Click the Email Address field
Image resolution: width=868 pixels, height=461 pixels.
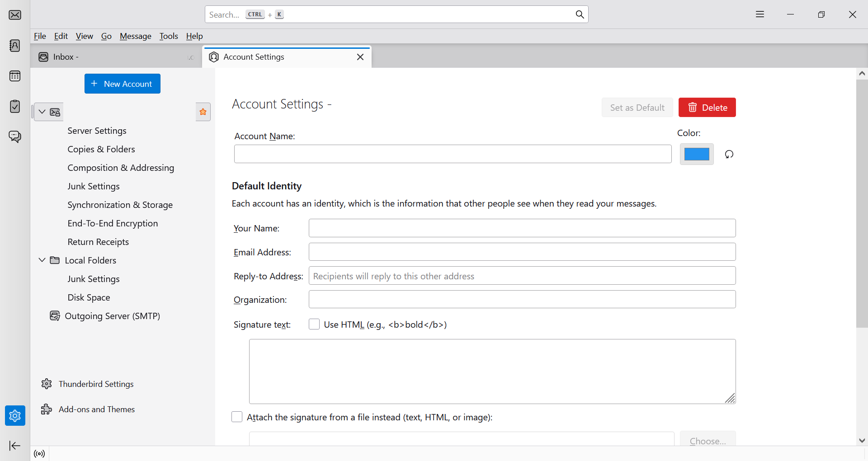[522, 252]
